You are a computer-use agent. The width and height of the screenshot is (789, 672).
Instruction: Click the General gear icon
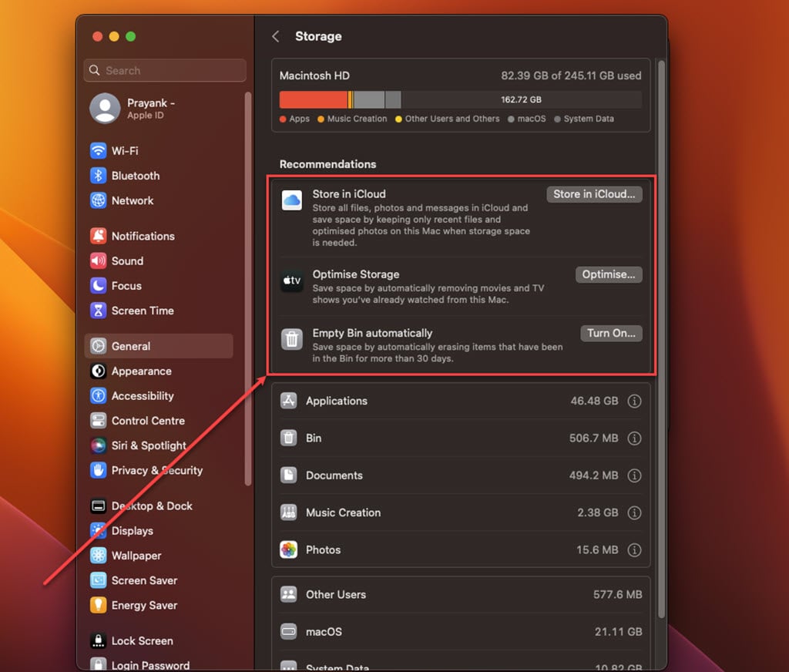(x=98, y=346)
